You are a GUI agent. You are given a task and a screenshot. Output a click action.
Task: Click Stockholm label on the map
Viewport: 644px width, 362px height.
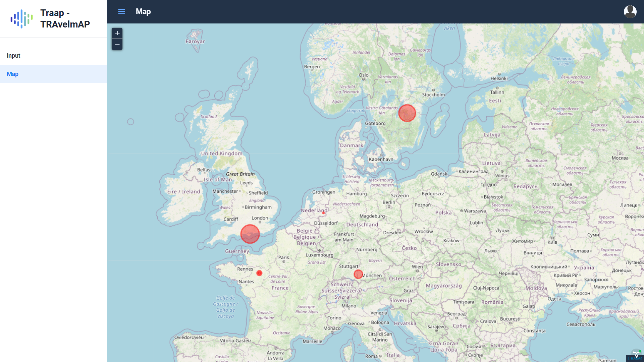point(433,95)
